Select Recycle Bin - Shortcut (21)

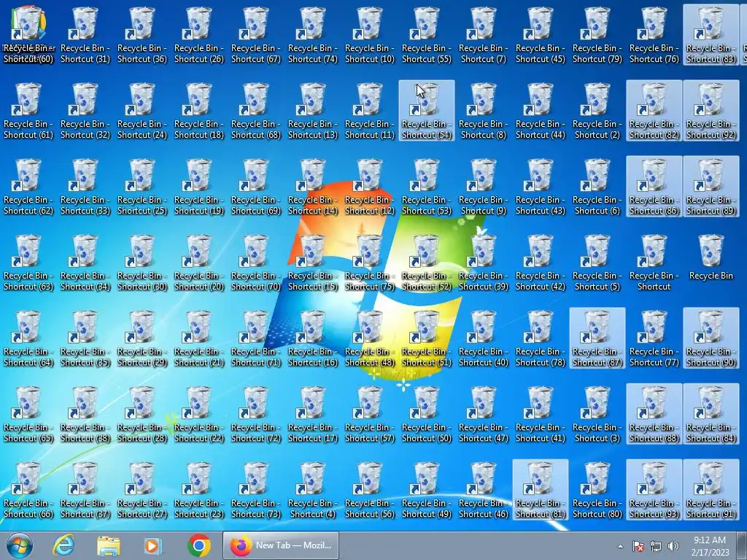199,338
